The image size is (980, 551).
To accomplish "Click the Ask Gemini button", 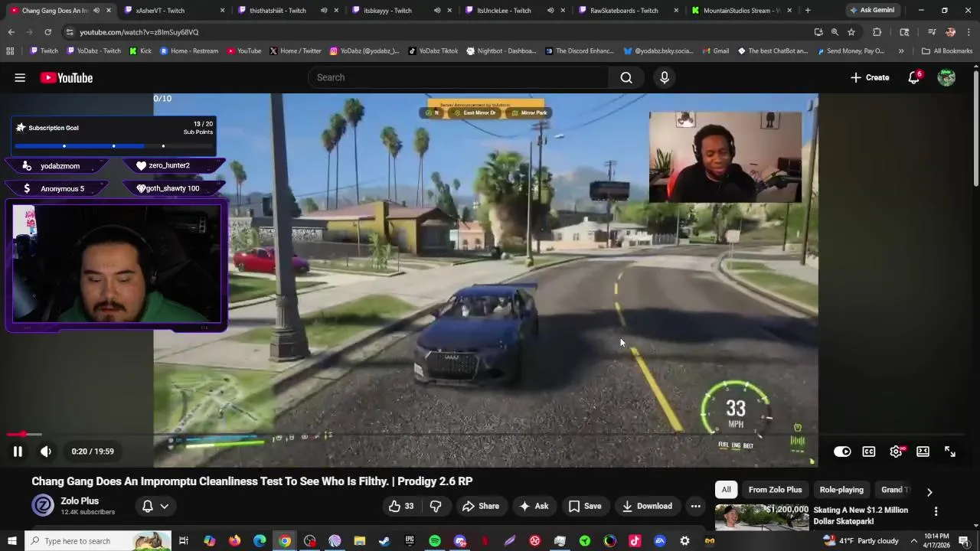I will point(871,11).
